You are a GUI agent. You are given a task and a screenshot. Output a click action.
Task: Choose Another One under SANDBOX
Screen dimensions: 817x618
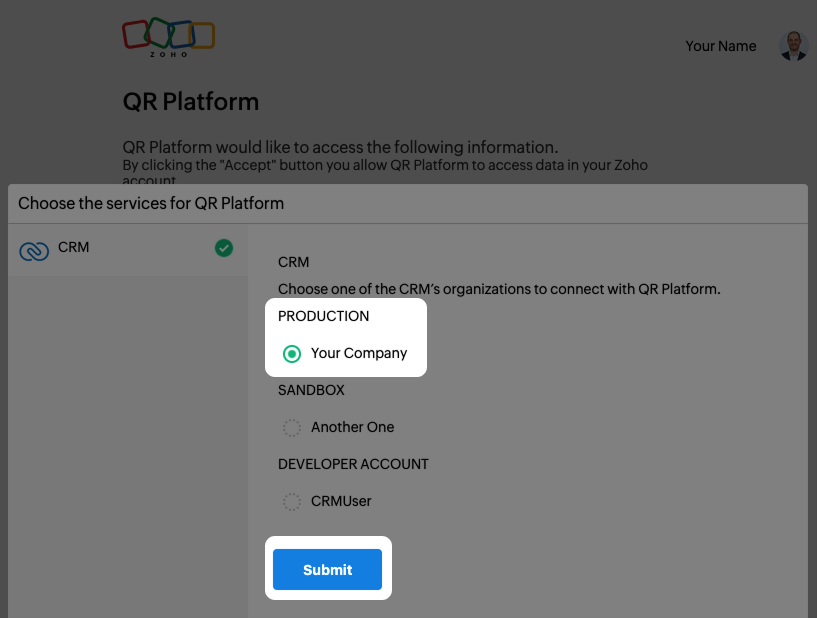[x=291, y=427]
